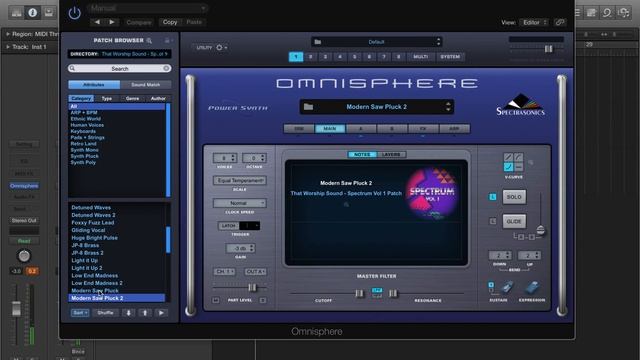Viewport: 640px width, 360px height.
Task: Open the Default multi name dropdown
Action: click(377, 42)
